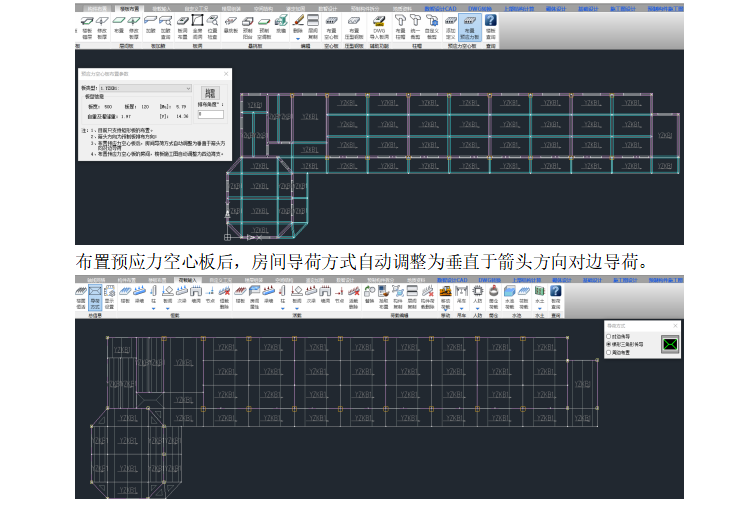Click the crosshair origin marker in top drawing
Image resolution: width=731 pixels, height=510 pixels.
[x=228, y=237]
